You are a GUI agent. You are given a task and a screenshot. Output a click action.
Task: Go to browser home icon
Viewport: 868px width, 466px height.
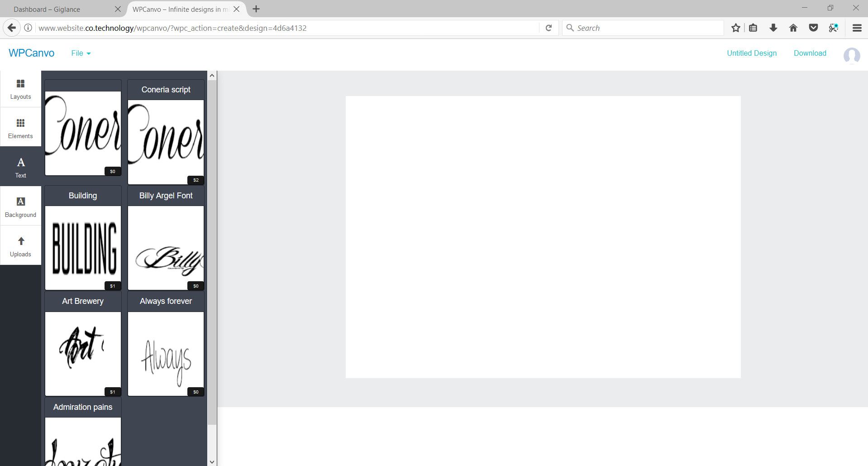[x=793, y=28]
